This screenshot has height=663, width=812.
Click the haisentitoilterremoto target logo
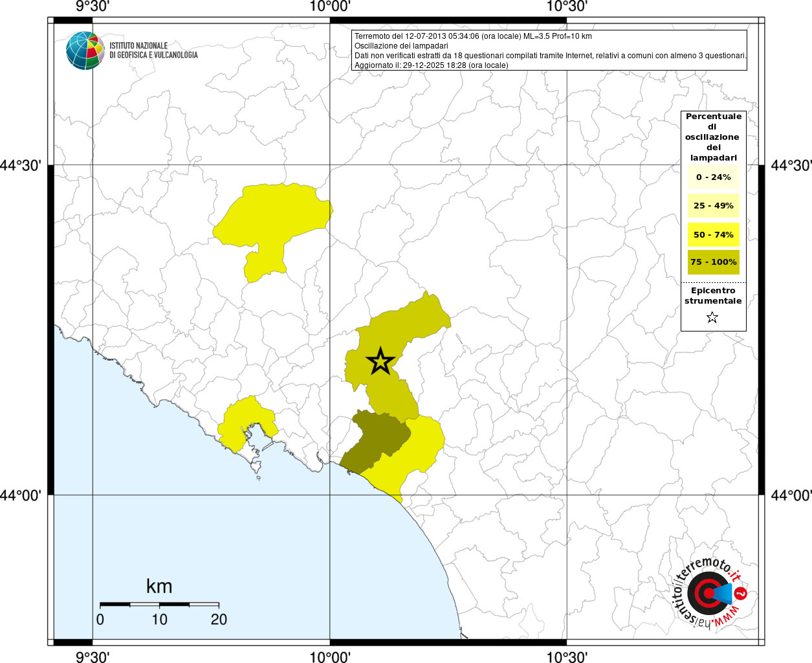point(707,593)
